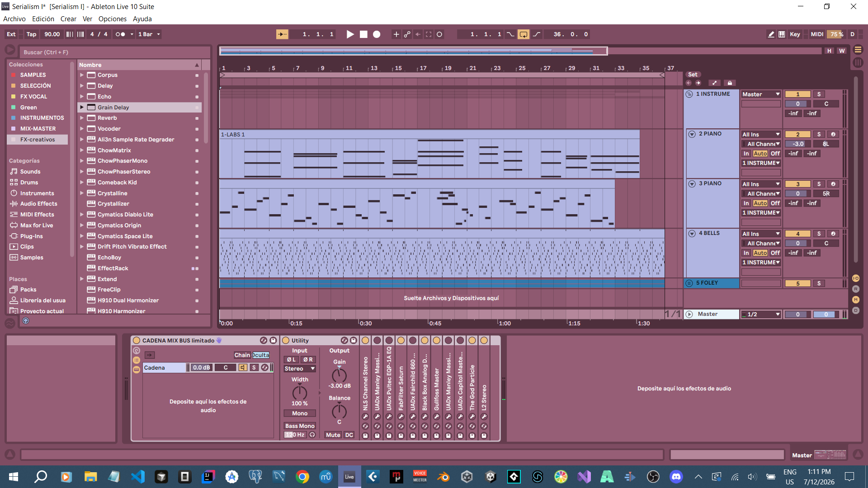This screenshot has width=868, height=488.
Task: Enable the MIDI map mode button
Action: 817,34
